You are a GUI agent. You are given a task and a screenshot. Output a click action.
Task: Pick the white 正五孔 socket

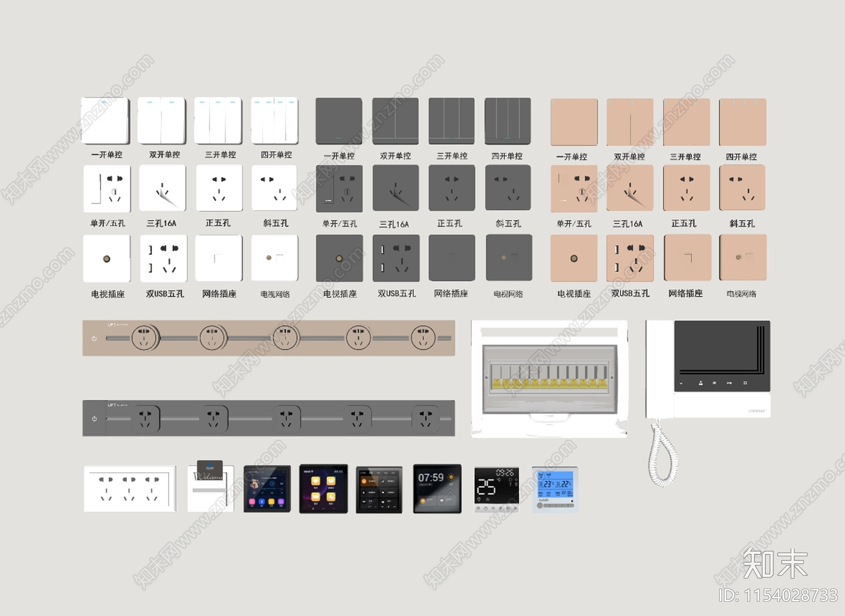tap(219, 188)
